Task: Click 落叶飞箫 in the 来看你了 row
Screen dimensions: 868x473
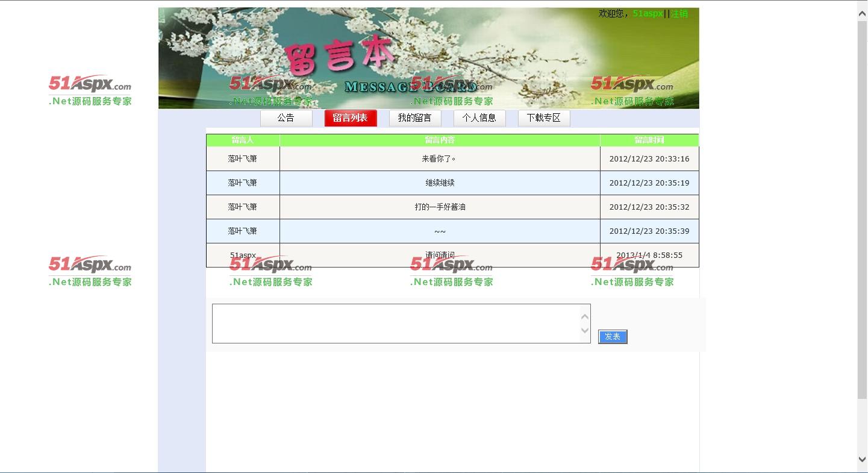Action: click(243, 158)
